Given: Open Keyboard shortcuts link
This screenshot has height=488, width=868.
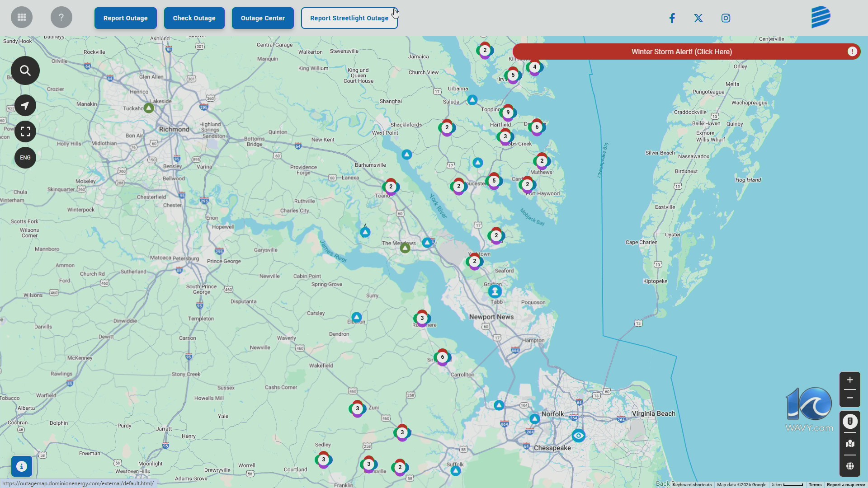Looking at the screenshot, I should pyautogui.click(x=692, y=485).
